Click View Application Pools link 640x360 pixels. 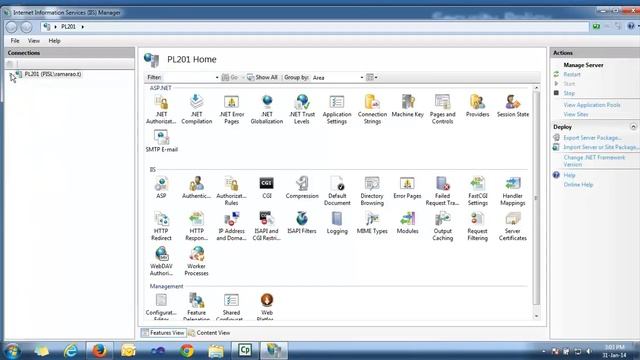[x=592, y=105]
